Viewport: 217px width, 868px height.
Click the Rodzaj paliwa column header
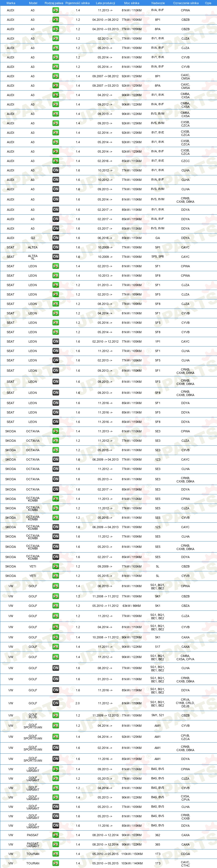tap(54, 3)
